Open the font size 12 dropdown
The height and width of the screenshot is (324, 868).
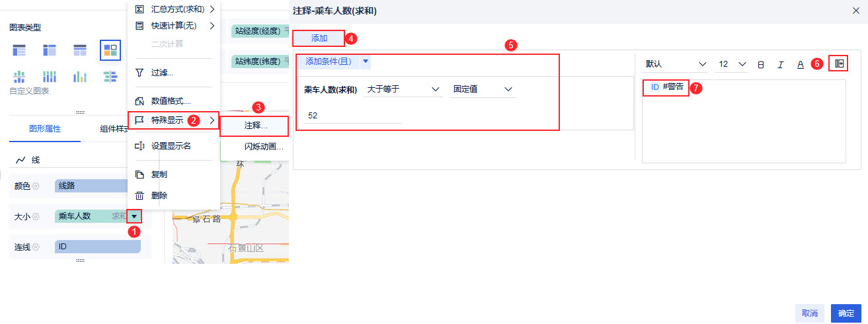[732, 64]
